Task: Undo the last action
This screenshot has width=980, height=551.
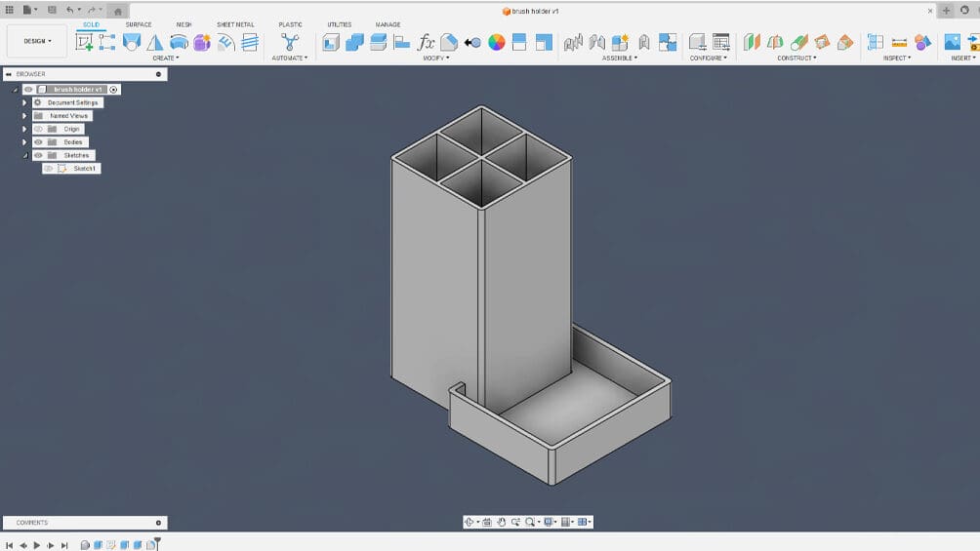Action: pyautogui.click(x=70, y=10)
